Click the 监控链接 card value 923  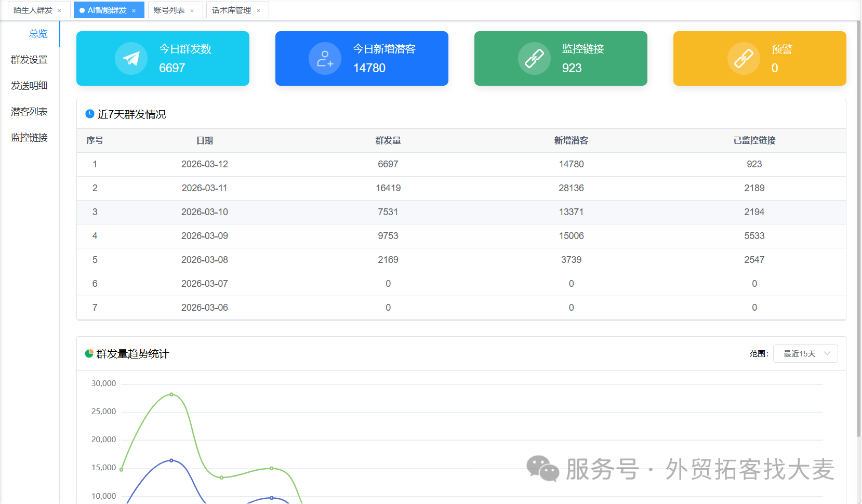click(x=572, y=68)
